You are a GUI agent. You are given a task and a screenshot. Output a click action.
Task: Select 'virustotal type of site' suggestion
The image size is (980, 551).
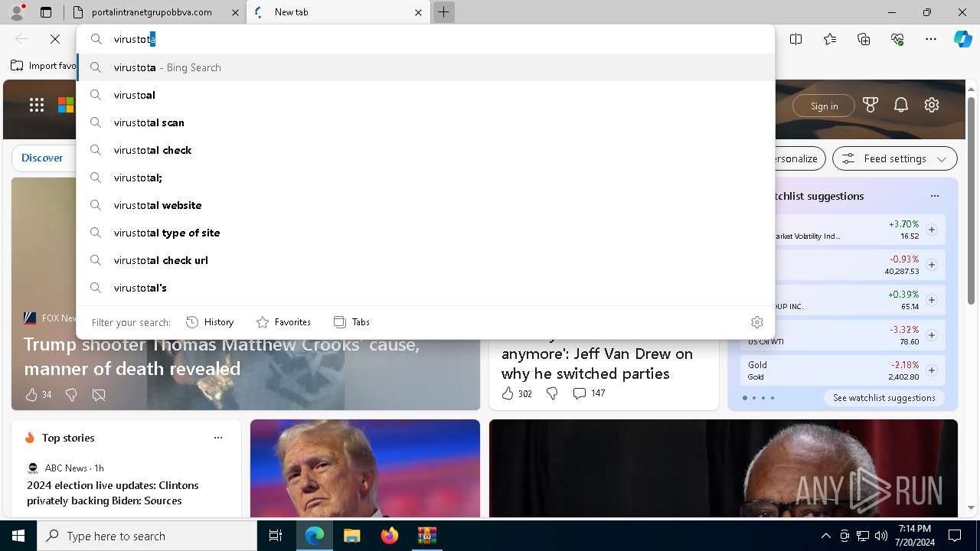(x=426, y=233)
